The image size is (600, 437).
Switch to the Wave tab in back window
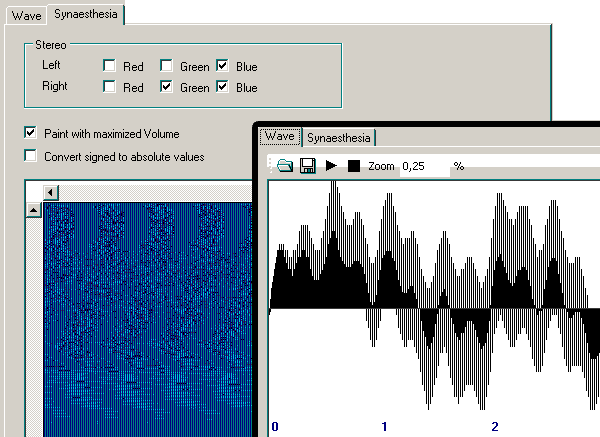[26, 16]
